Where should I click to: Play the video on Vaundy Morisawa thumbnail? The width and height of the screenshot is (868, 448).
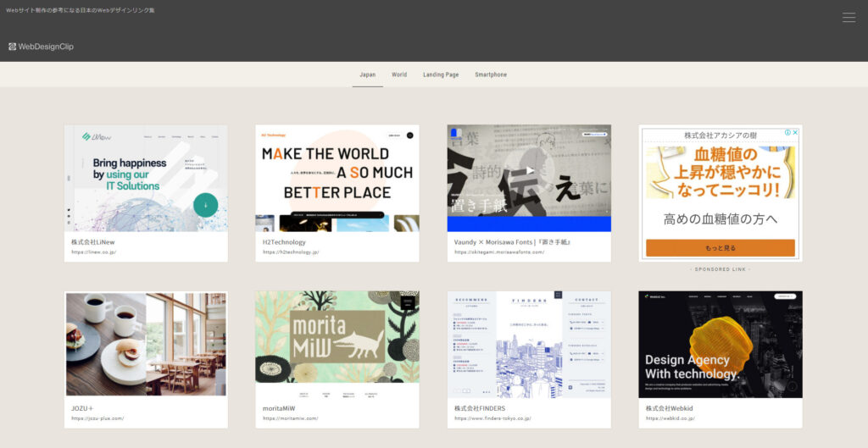click(x=530, y=170)
